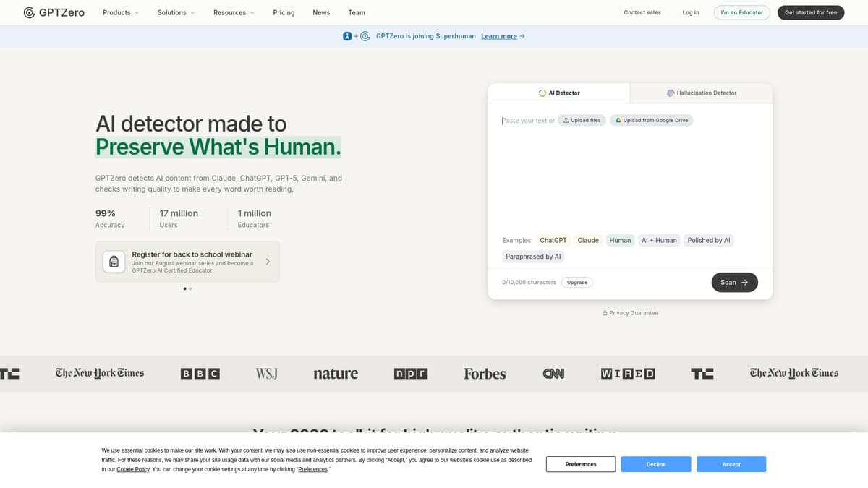The height and width of the screenshot is (488, 868).
Task: Select the Polished by AI example
Action: coord(709,240)
